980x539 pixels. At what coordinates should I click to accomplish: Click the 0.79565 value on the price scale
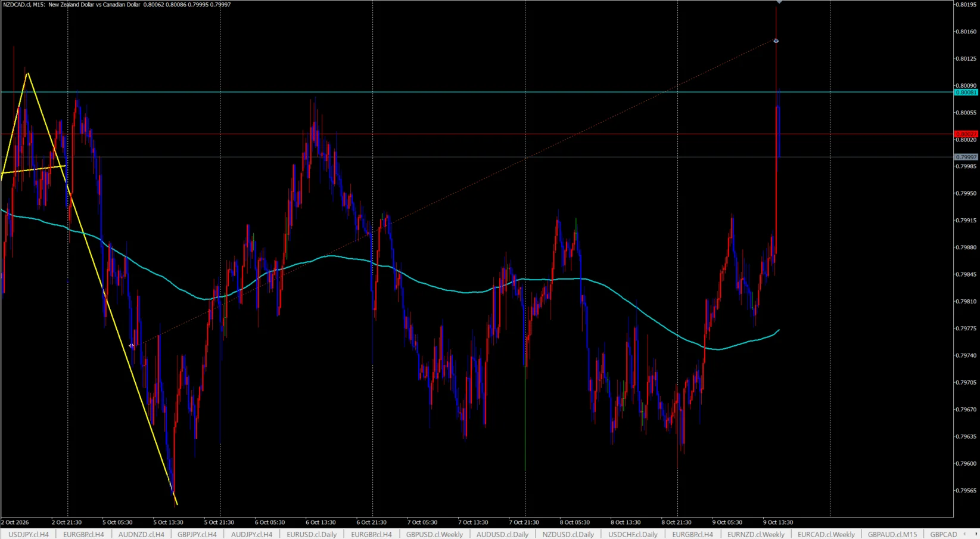click(966, 491)
